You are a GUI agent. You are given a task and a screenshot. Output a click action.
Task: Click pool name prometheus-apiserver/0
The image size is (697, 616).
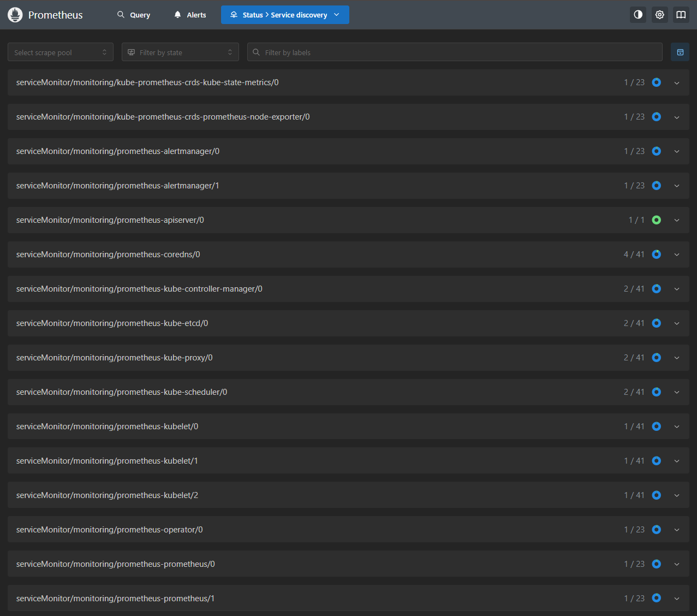(110, 220)
